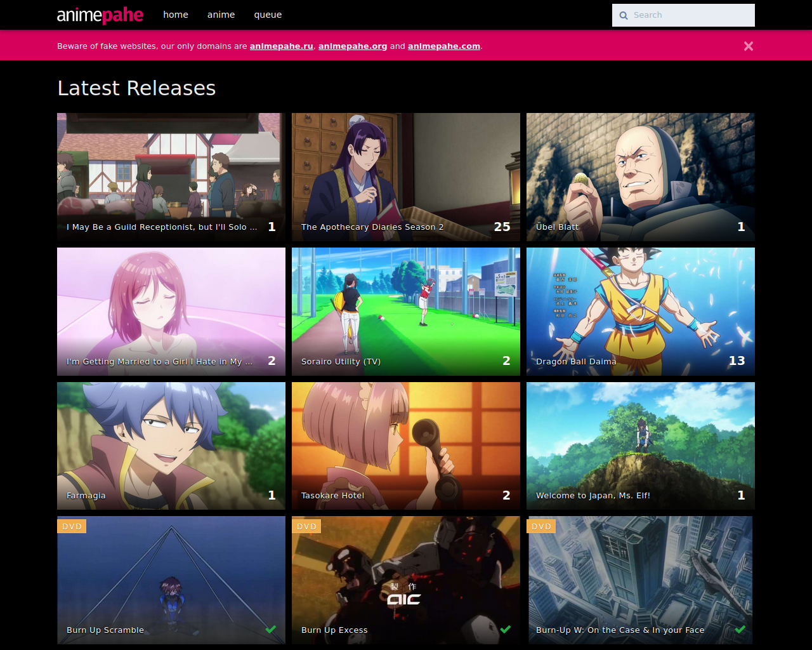Open Welcome to Japan, Ms. Elf! thumbnail
812x650 pixels.
click(x=641, y=446)
